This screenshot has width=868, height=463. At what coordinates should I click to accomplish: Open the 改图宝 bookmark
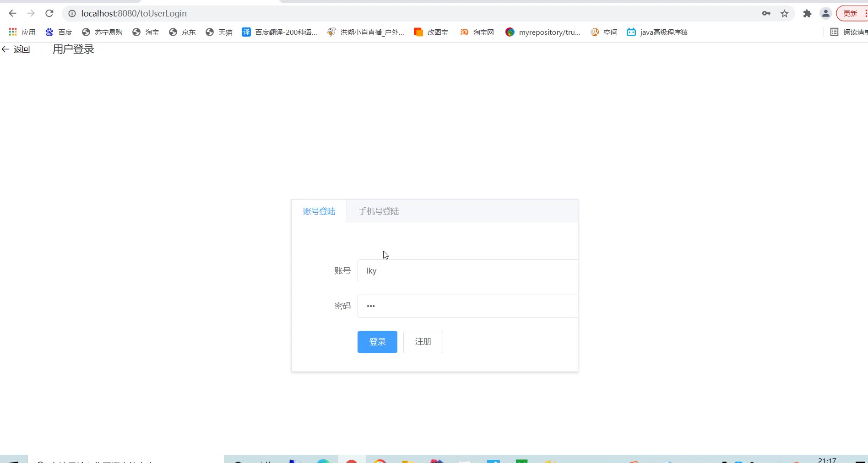tap(431, 32)
